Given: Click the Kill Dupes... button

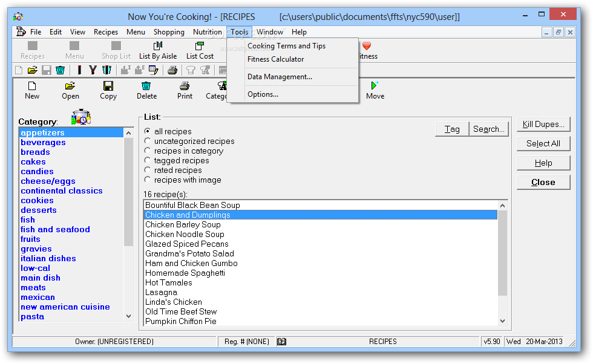Looking at the screenshot, I should click(x=543, y=125).
